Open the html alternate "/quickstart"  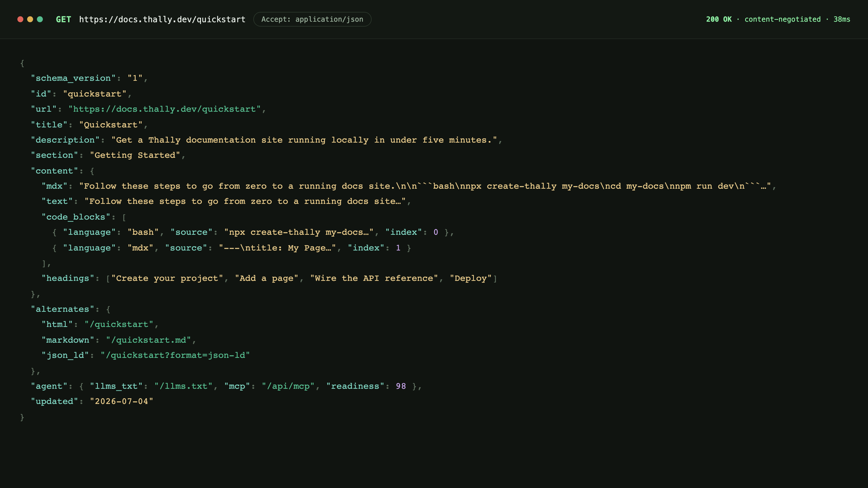119,324
